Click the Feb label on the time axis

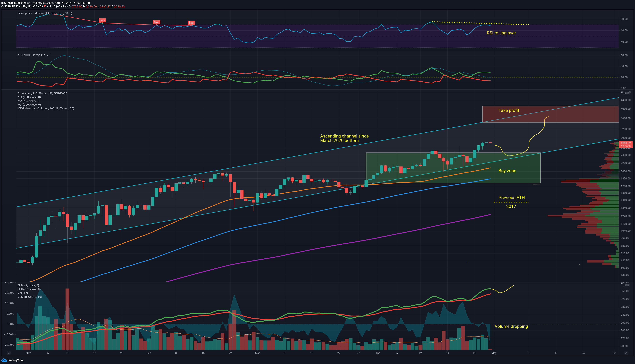pos(149,353)
